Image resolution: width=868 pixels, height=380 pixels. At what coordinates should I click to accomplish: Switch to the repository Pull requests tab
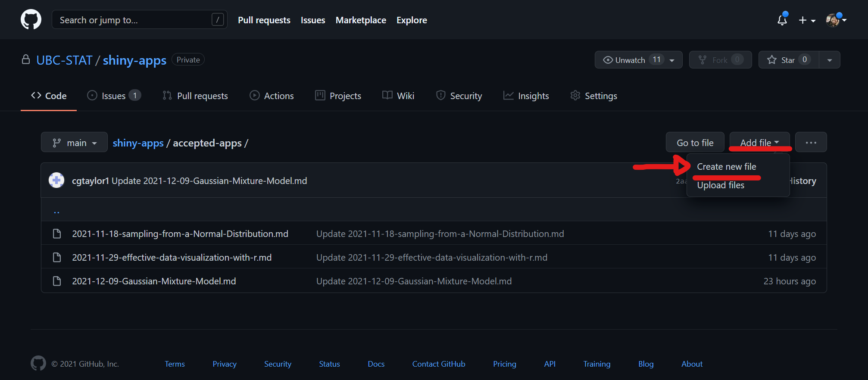195,96
